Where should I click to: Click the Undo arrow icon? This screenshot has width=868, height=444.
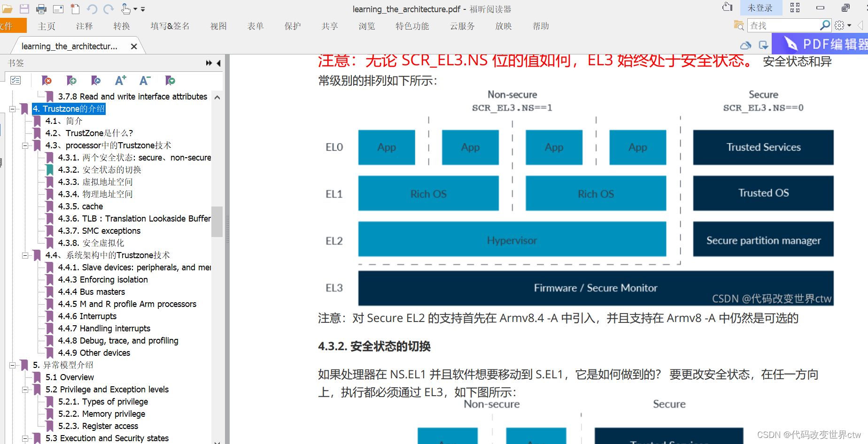[x=92, y=9]
